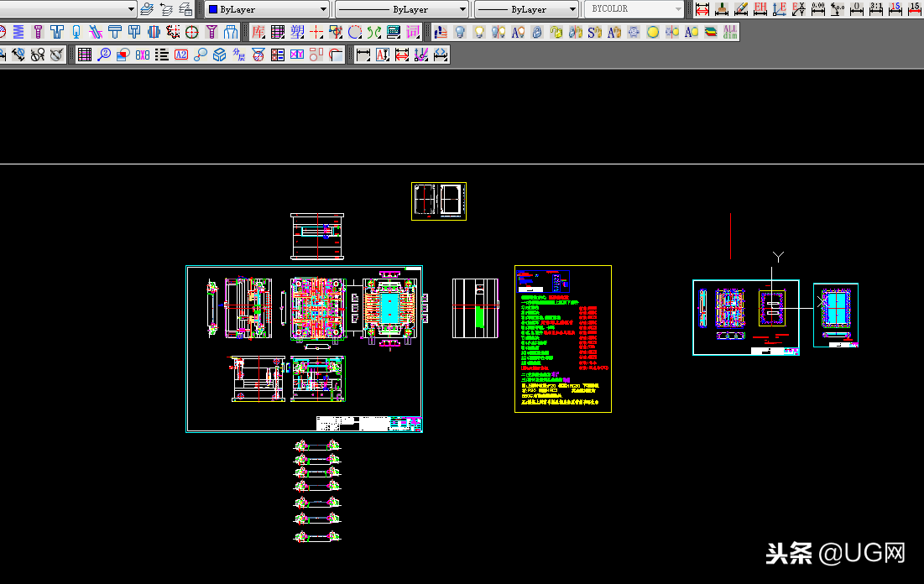Open the BYCOLOR plot style dropdown
The image size is (924, 584).
634,9
